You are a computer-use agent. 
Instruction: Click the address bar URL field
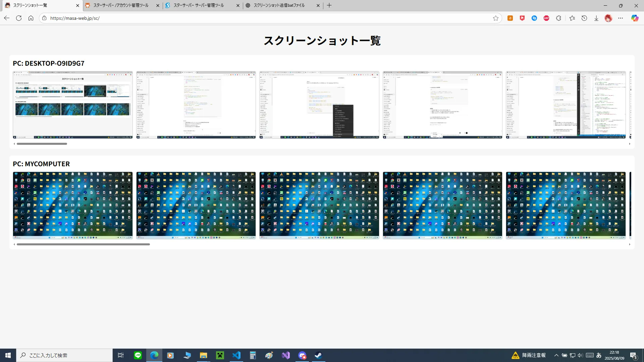[x=235, y=18]
